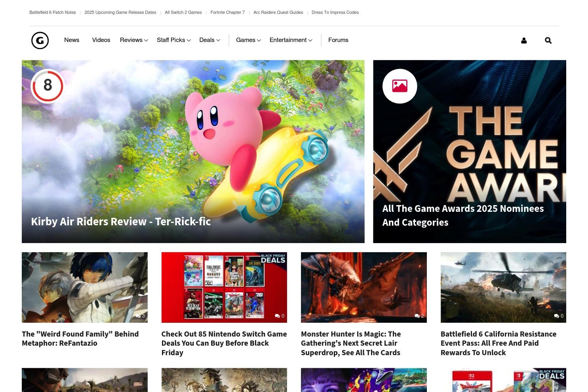Click the Battlefield 6 helicopter thumbnail

tap(503, 287)
